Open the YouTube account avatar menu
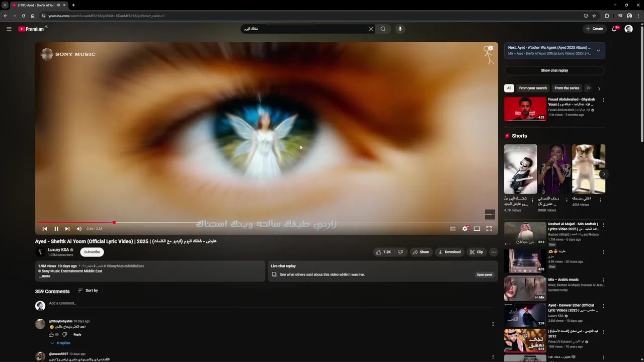 628,29
